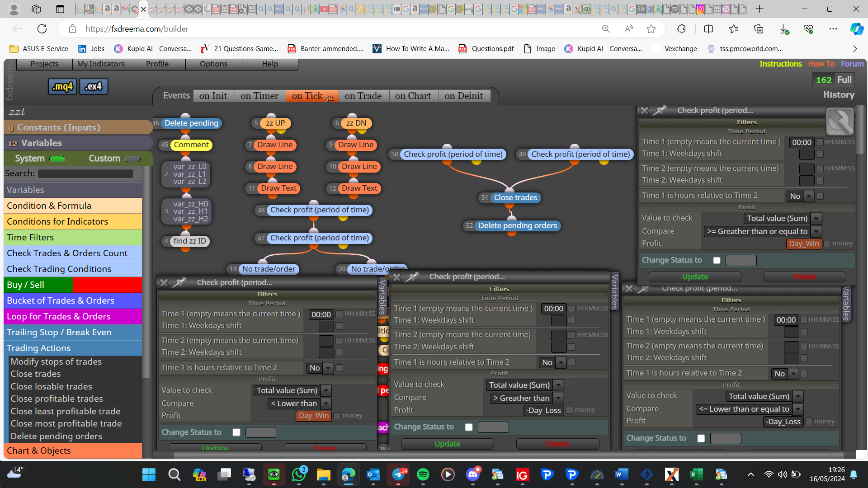Pin the bottom-middle Check profit panel

[x=412, y=277]
